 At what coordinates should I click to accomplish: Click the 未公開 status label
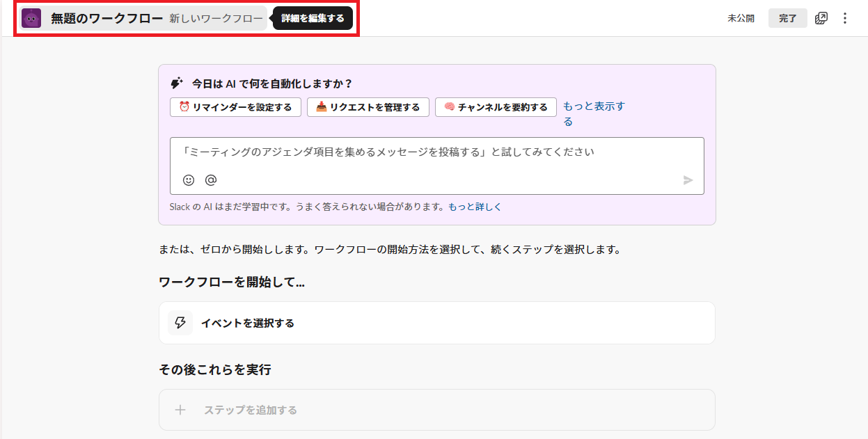[741, 18]
